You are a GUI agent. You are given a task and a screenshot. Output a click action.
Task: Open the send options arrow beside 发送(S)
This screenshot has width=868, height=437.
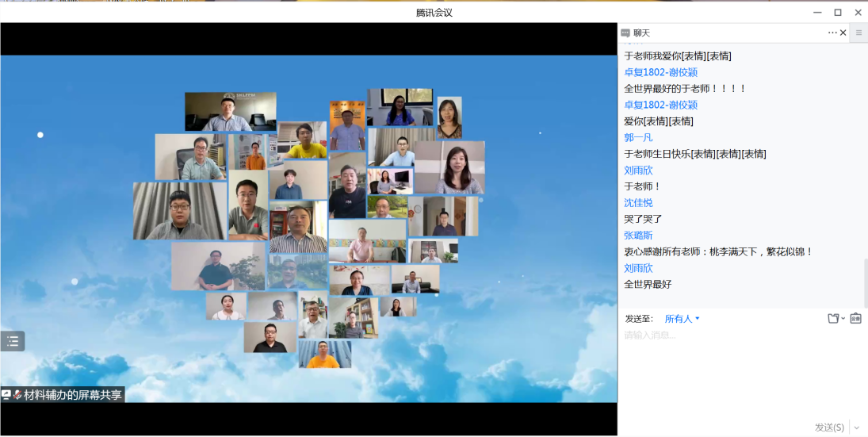point(855,427)
